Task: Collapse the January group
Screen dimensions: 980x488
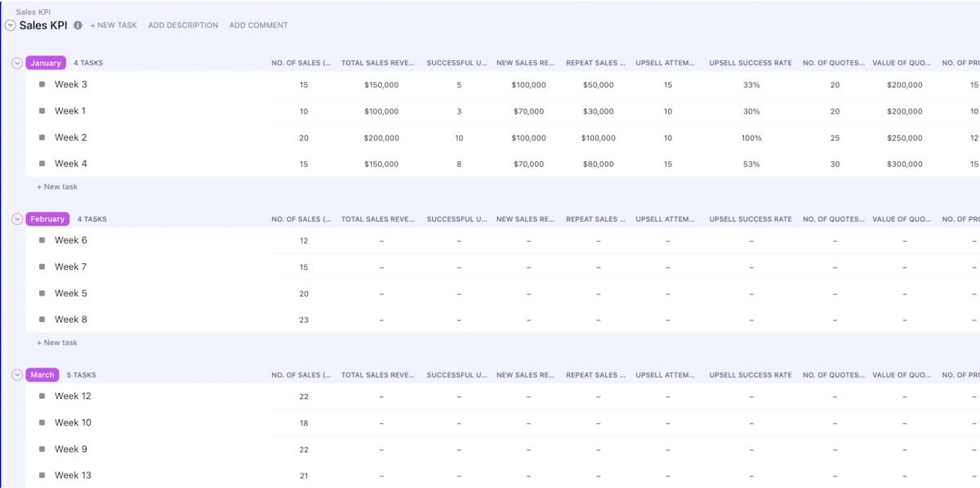Action: [x=17, y=63]
